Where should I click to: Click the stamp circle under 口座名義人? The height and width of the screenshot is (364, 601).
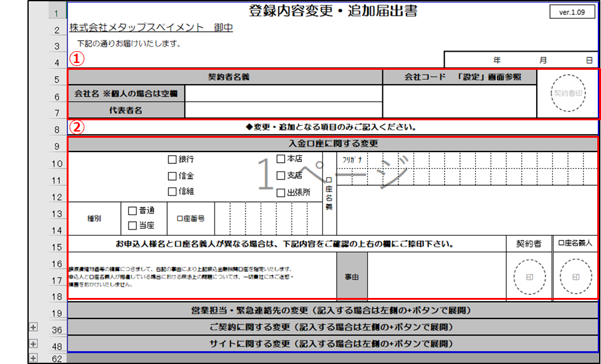pyautogui.click(x=576, y=277)
